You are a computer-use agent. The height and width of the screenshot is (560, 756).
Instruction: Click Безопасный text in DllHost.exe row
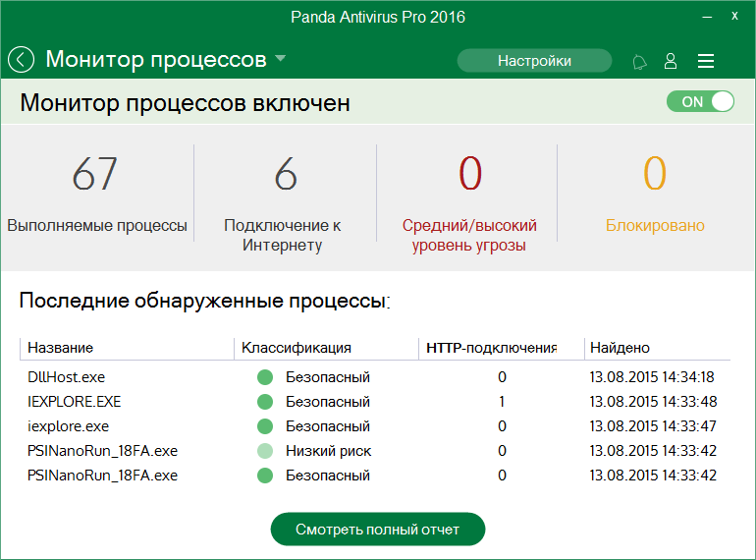pyautogui.click(x=328, y=377)
